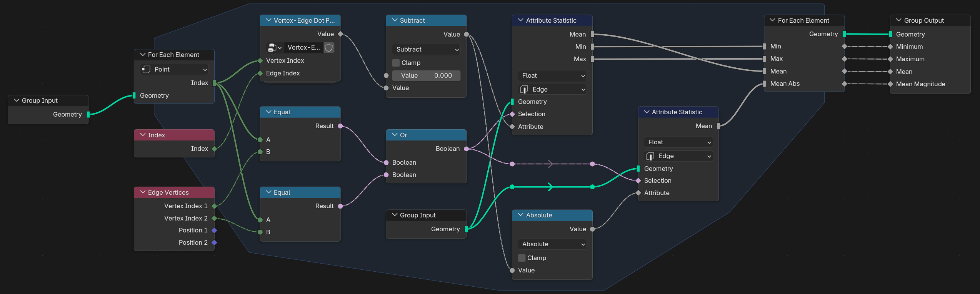Collapse the Group Output node
Viewport: 980px width, 294px height.
click(899, 20)
